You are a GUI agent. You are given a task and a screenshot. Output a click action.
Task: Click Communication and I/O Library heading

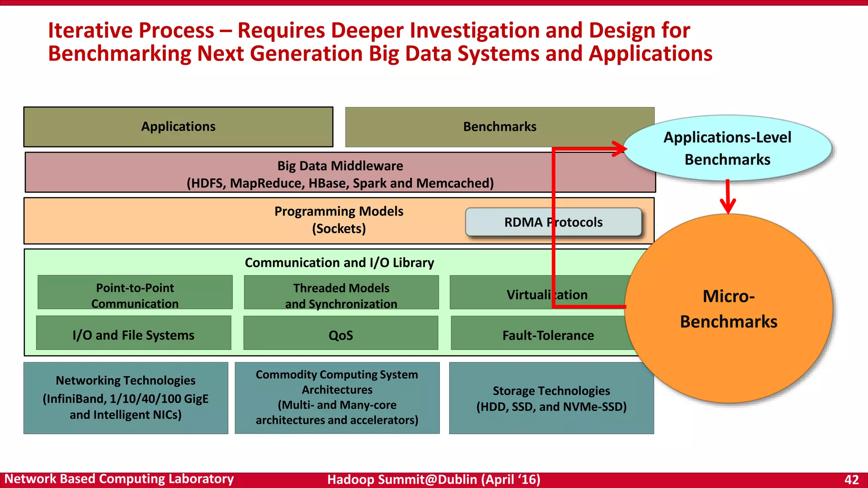[x=339, y=263]
